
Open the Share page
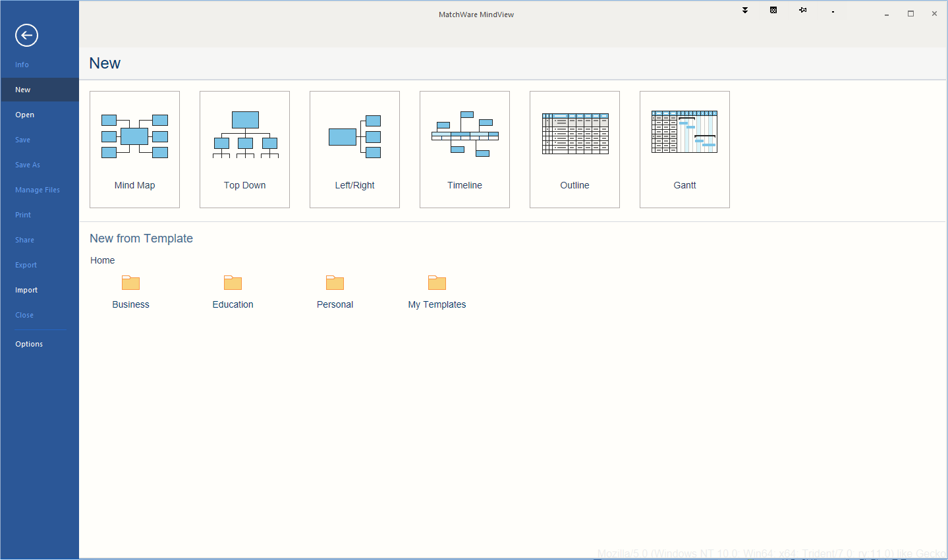(40, 240)
